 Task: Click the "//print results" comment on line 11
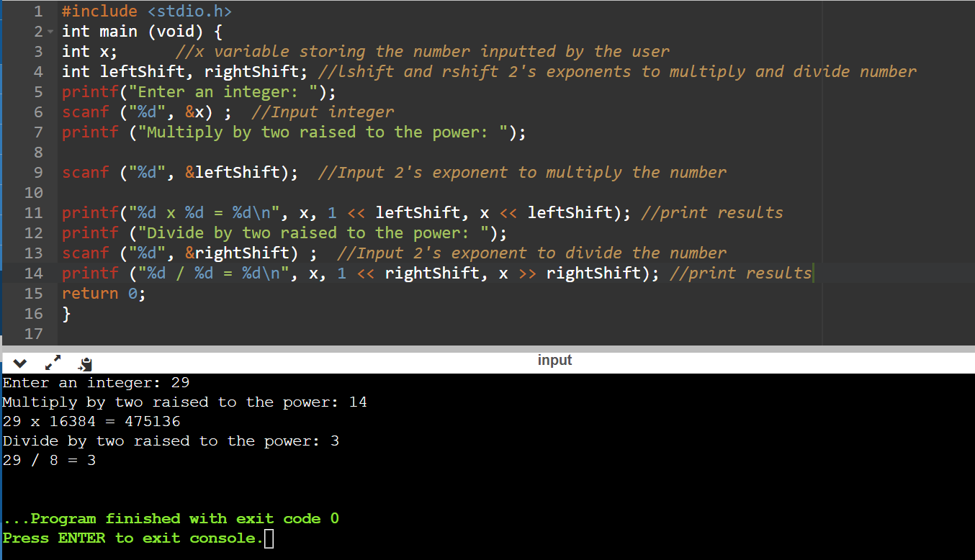pos(711,213)
